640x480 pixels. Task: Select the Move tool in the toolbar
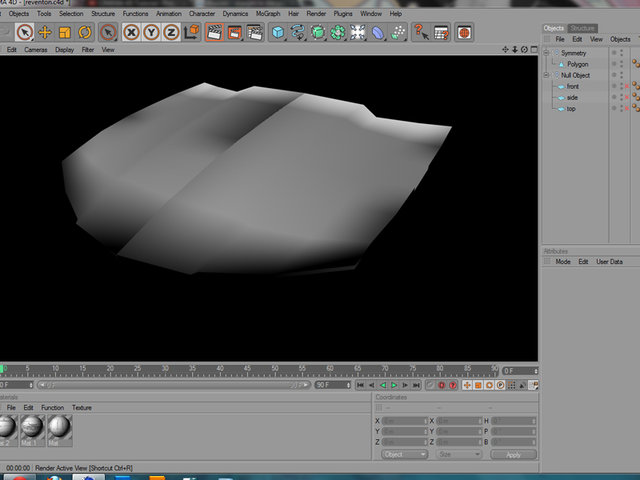pos(45,32)
